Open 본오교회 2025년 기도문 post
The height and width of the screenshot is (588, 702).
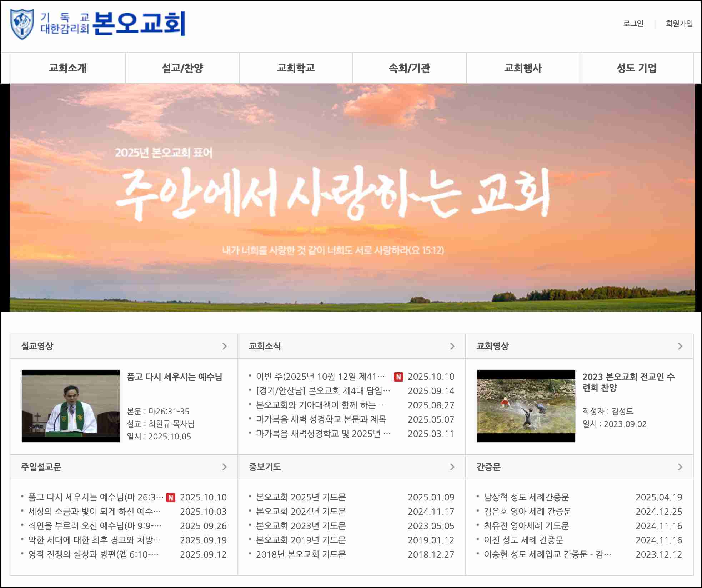[301, 498]
